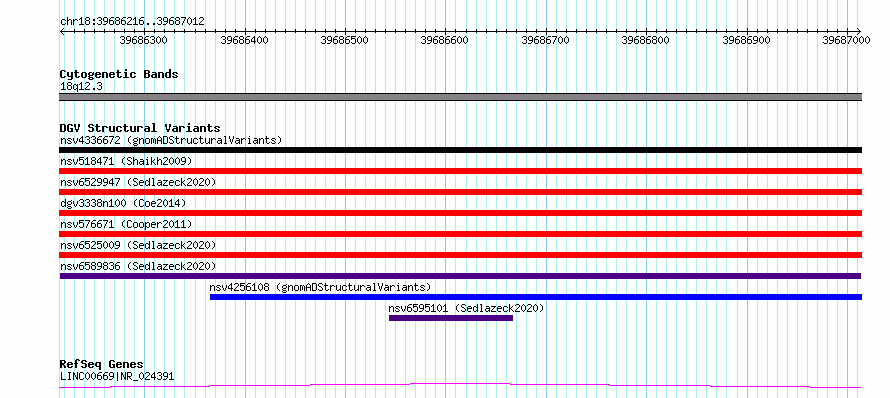Click ruler position 39686300
Image resolution: width=890 pixels, height=398 pixels.
144,40
